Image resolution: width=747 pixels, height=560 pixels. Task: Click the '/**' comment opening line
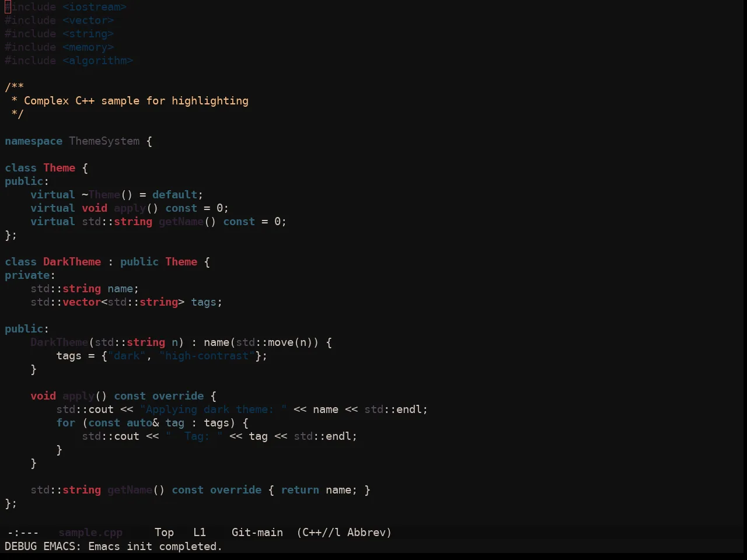[x=14, y=87]
